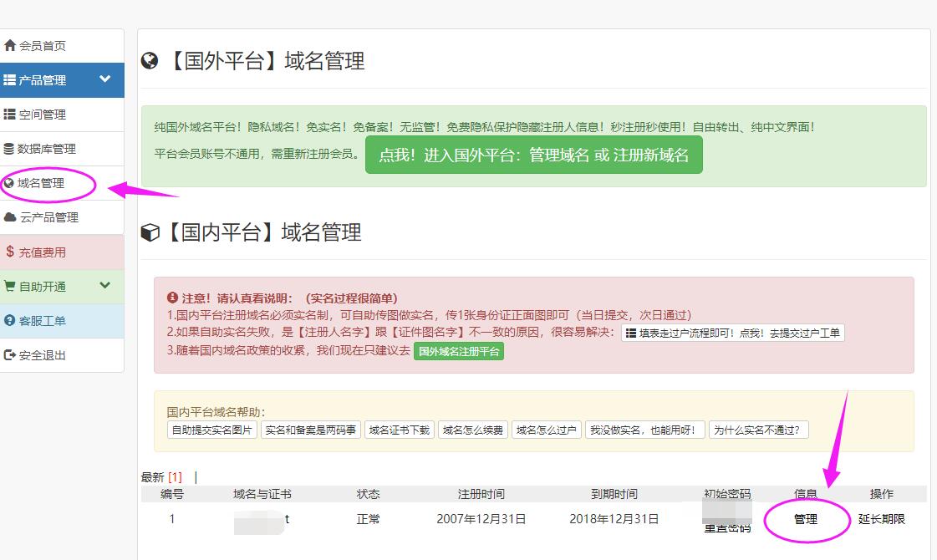The height and width of the screenshot is (560, 937).
Task: Open 会员首页 in sidebar
Action: (62, 45)
